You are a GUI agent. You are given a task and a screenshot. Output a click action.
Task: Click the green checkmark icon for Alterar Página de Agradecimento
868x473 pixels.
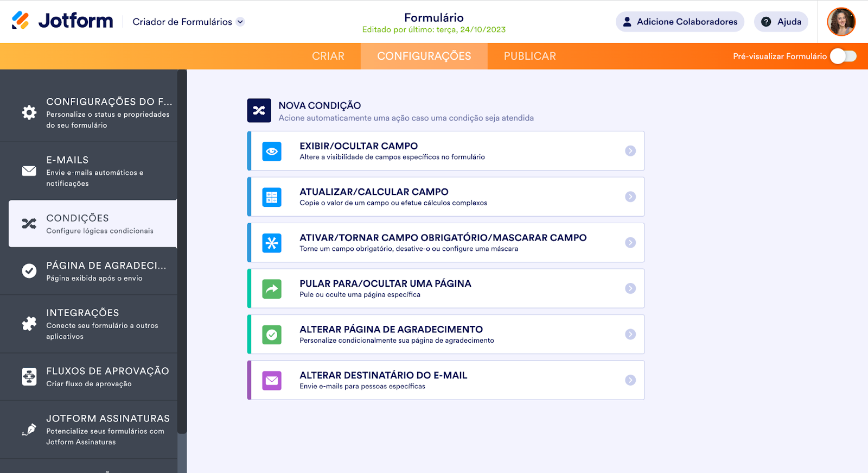272,335
